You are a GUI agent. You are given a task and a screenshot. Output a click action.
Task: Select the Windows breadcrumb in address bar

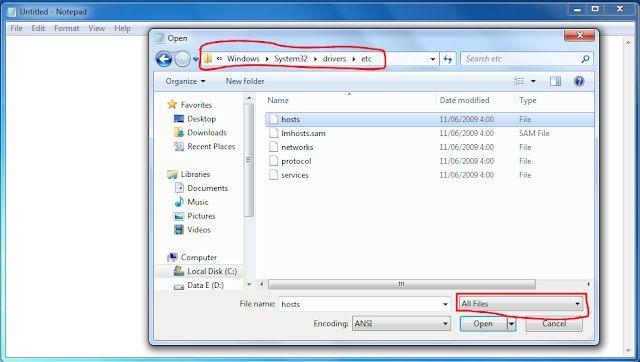point(243,59)
